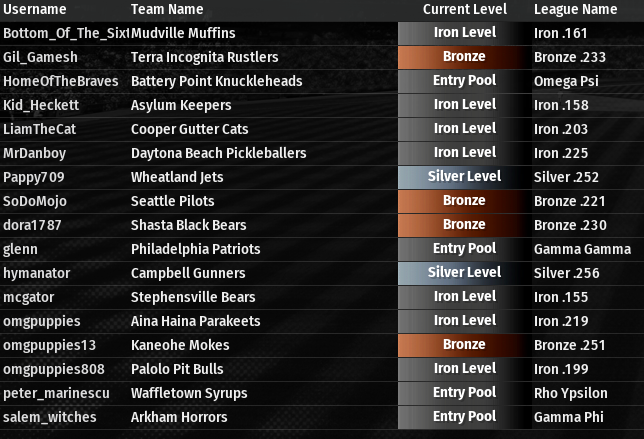Image resolution: width=644 pixels, height=439 pixels.
Task: Click the Bronze badge for Kaneohe Mokes
Action: [464, 345]
